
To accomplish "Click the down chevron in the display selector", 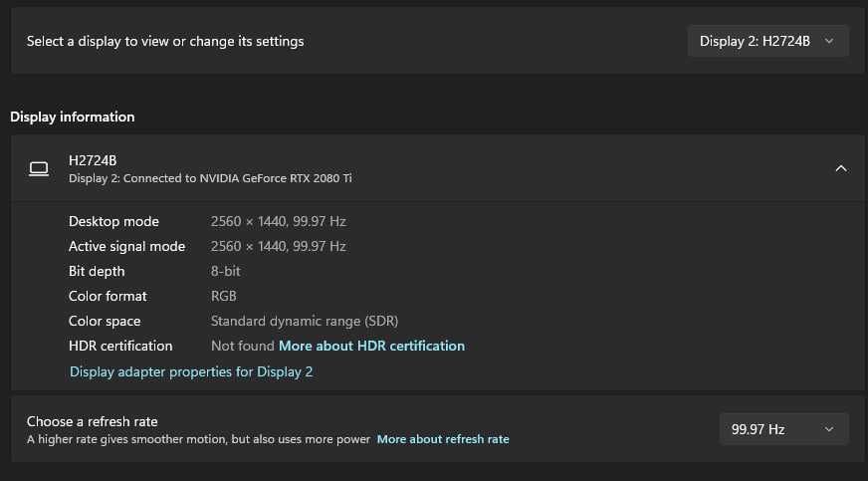I will pyautogui.click(x=829, y=41).
